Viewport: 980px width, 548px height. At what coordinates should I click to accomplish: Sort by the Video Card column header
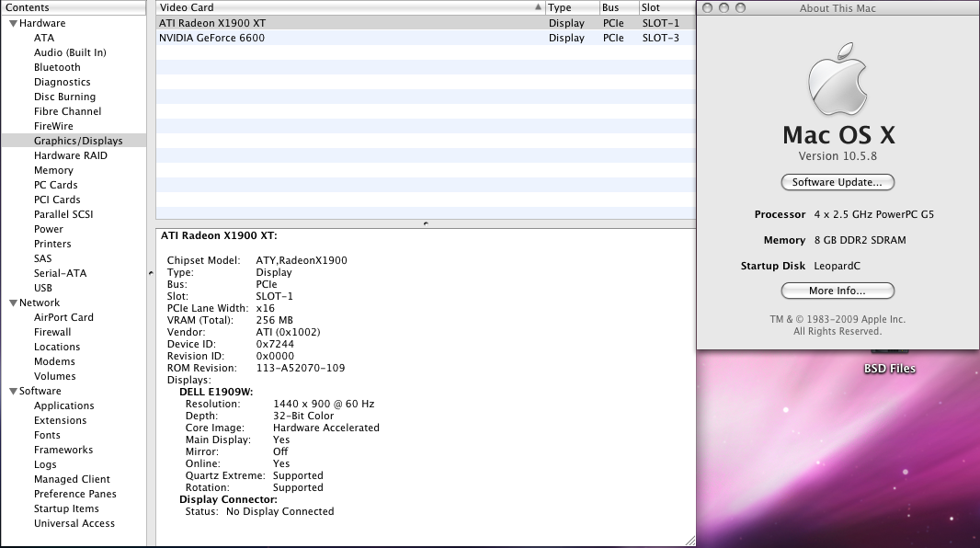350,7
